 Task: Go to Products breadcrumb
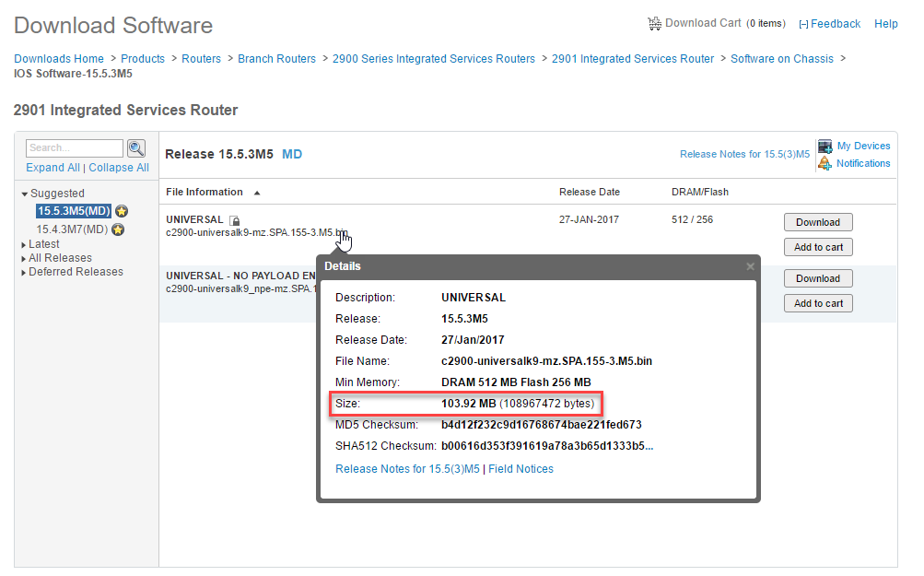143,59
